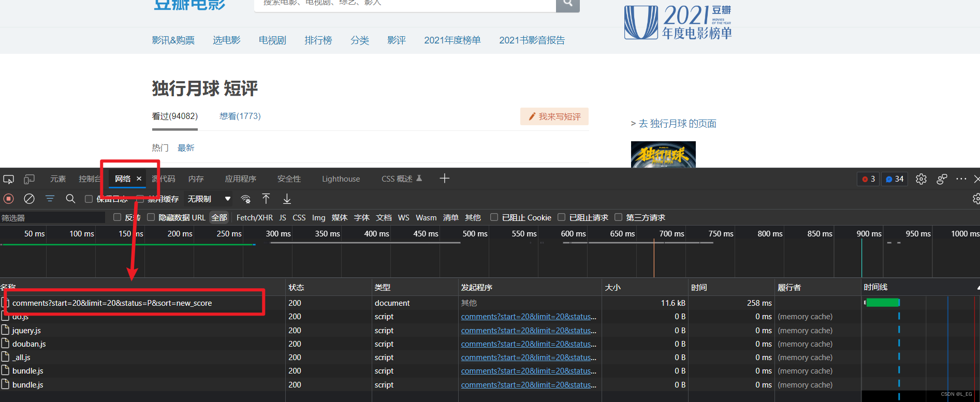Close the 网络 tab with its X
The height and width of the screenshot is (402, 980).
(139, 178)
